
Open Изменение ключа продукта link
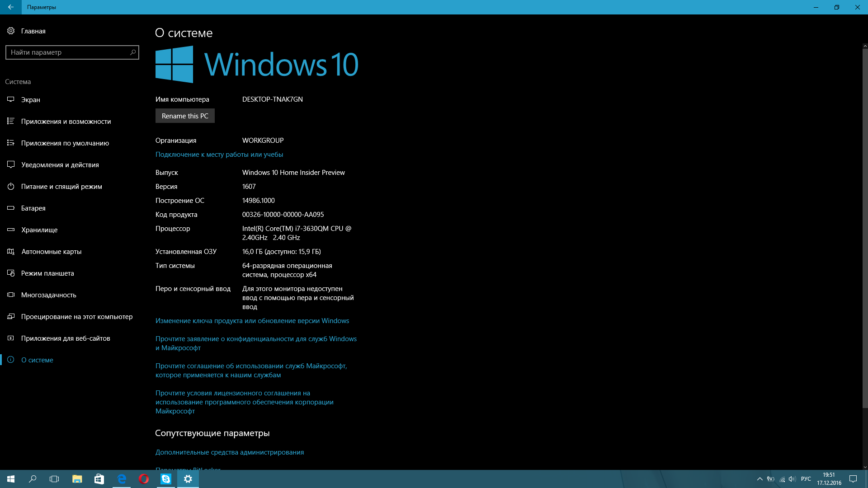(x=252, y=321)
